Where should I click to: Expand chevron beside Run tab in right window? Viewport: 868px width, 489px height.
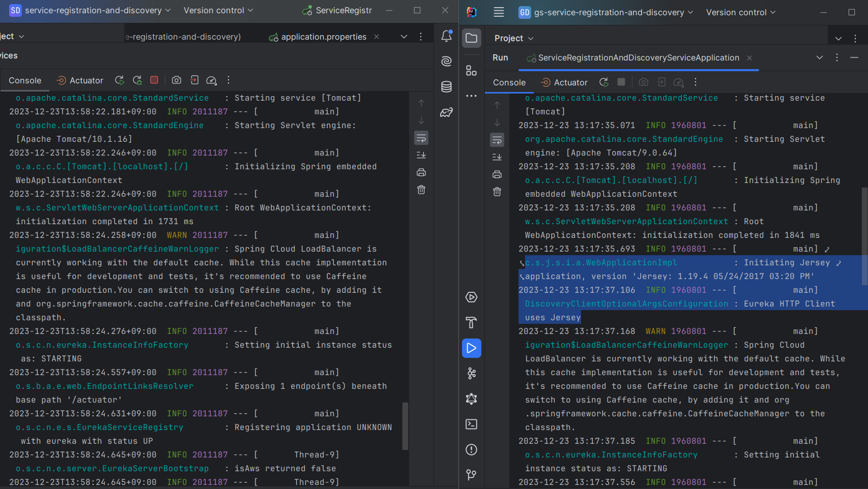click(820, 58)
